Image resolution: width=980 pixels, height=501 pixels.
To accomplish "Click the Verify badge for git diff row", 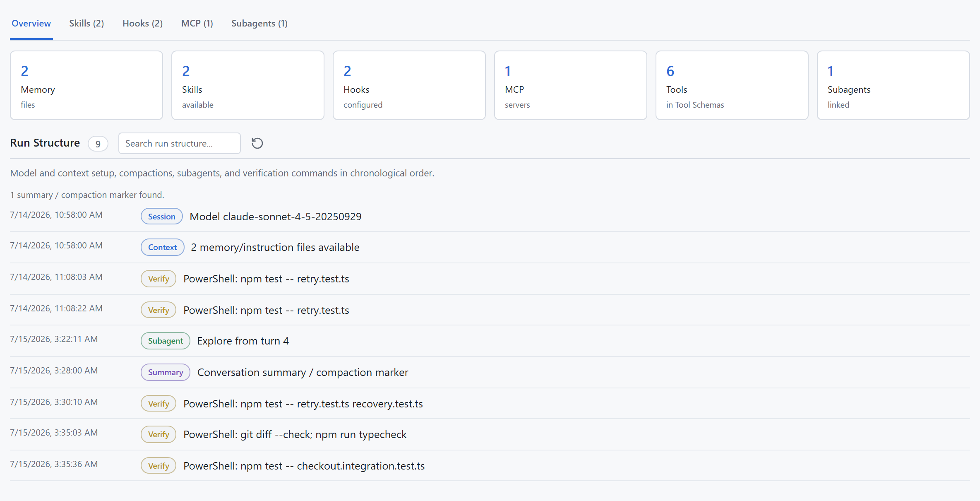I will point(159,434).
